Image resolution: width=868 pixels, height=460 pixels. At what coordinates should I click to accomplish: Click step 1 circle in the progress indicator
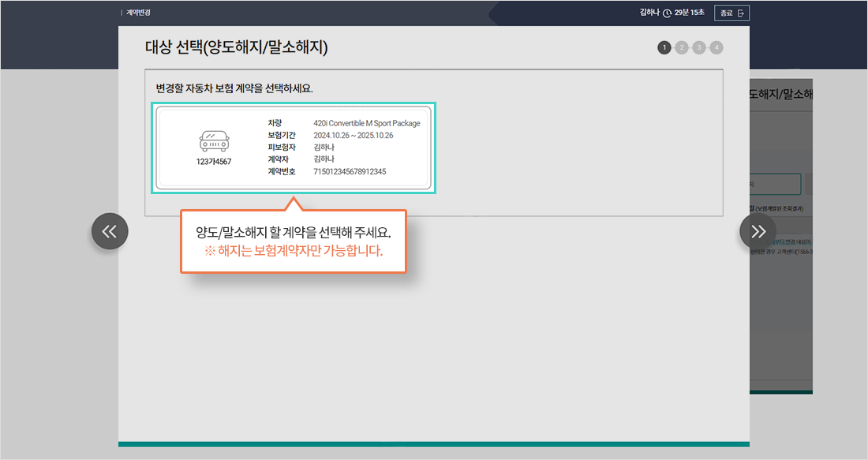coord(664,47)
